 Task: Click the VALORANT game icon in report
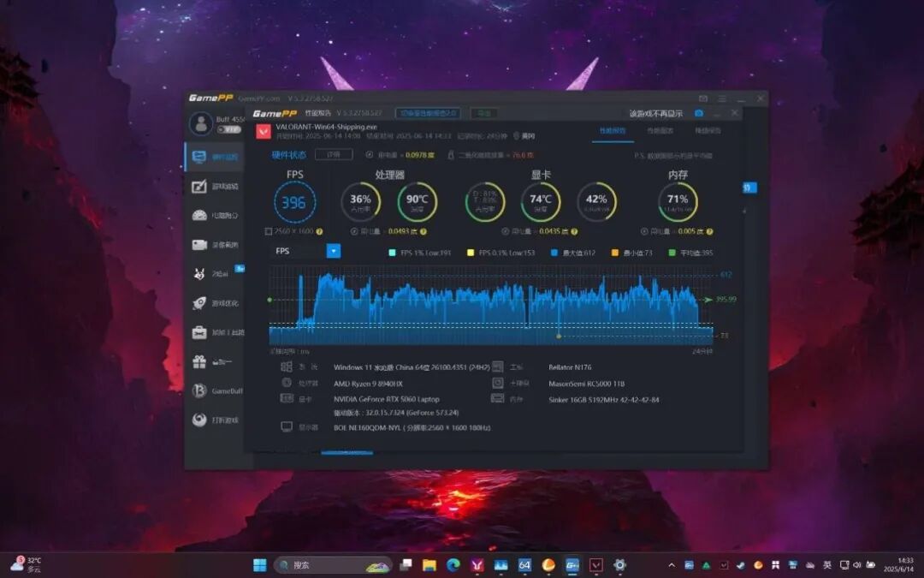click(263, 131)
